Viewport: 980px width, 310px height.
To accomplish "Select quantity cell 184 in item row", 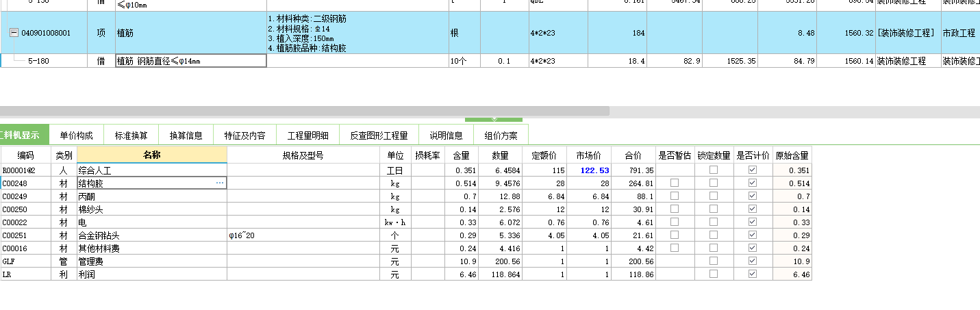I will click(616, 33).
